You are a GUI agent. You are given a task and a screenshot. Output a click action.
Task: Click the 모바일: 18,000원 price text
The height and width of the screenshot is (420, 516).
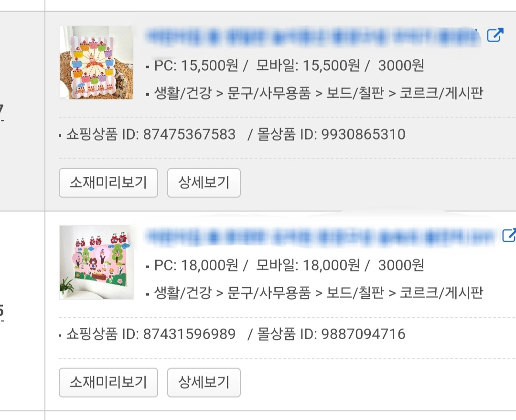[x=308, y=265]
